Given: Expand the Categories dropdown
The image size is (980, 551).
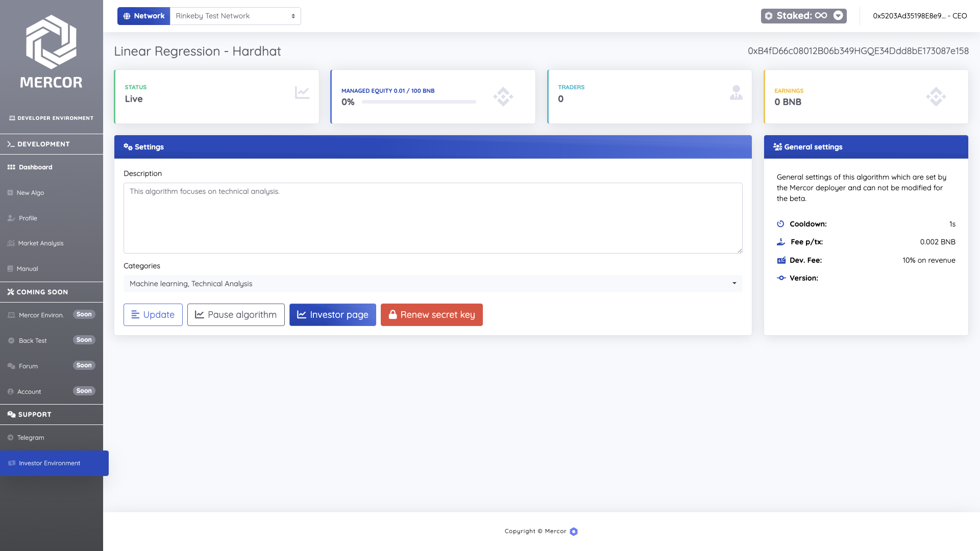Looking at the screenshot, I should (432, 284).
